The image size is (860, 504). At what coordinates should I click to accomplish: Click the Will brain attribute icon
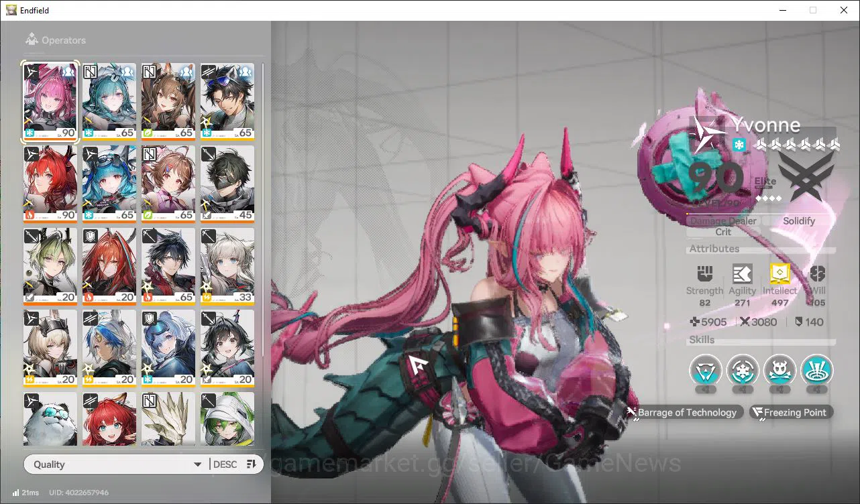(817, 273)
